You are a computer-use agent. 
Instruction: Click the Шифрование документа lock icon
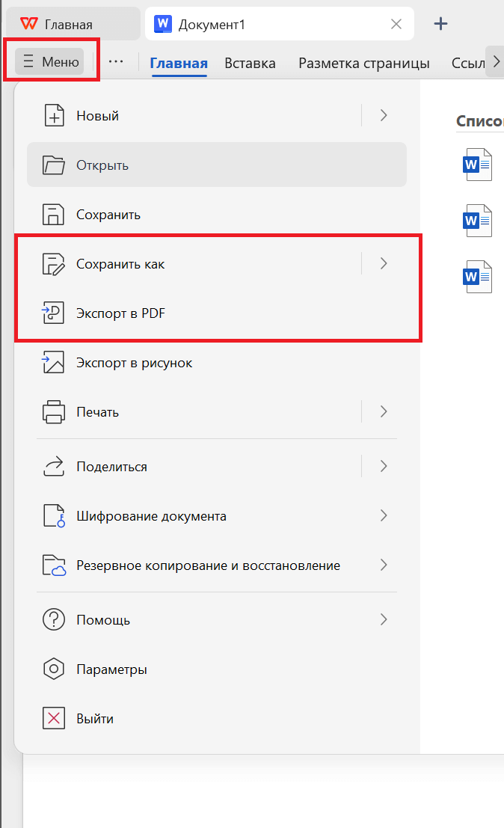pos(54,515)
